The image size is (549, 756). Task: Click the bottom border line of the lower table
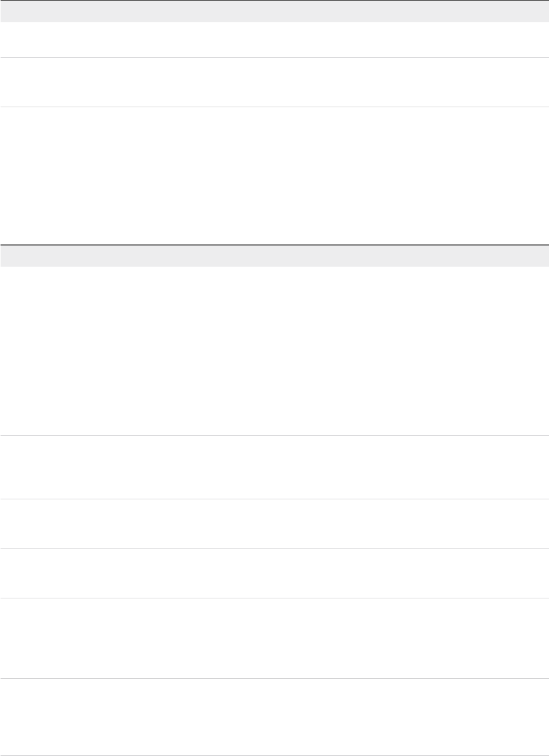pyautogui.click(x=274, y=755)
